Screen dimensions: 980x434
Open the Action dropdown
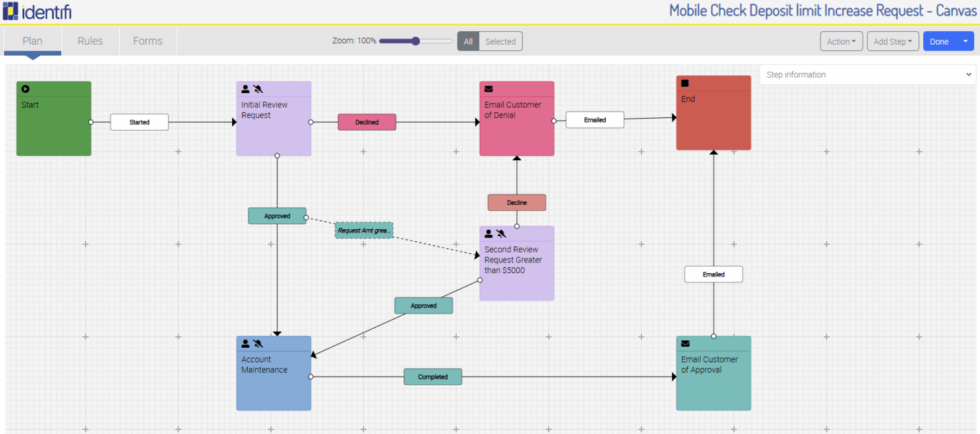point(841,41)
